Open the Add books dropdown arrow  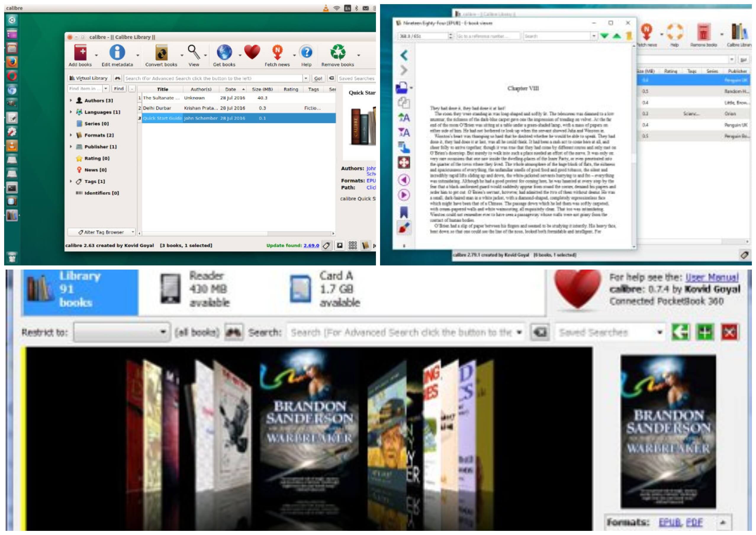coord(96,55)
